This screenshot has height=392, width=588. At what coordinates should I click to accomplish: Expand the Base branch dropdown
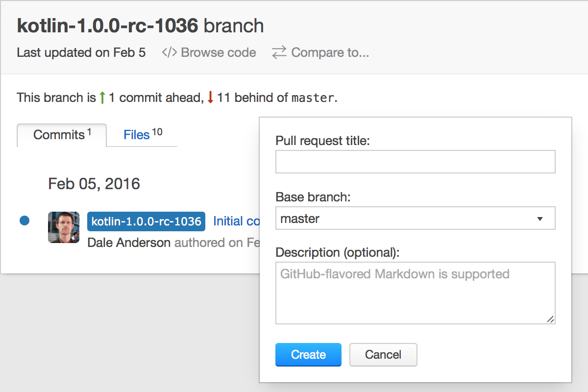pos(415,219)
